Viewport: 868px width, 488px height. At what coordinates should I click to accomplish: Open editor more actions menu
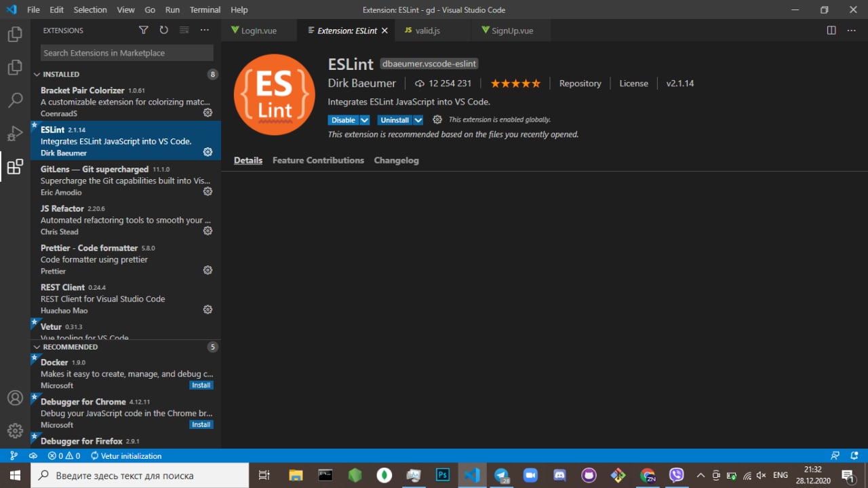[851, 31]
